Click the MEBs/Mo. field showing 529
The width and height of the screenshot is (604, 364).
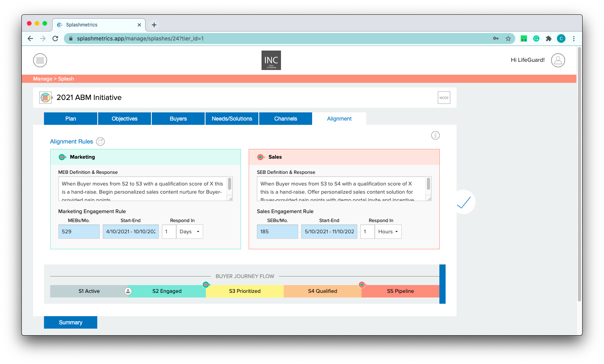79,231
